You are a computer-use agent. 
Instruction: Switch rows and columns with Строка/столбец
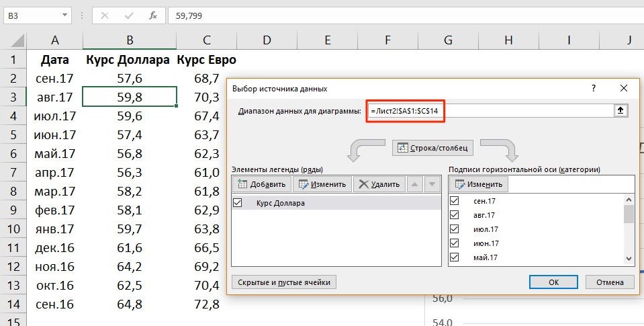(x=434, y=147)
